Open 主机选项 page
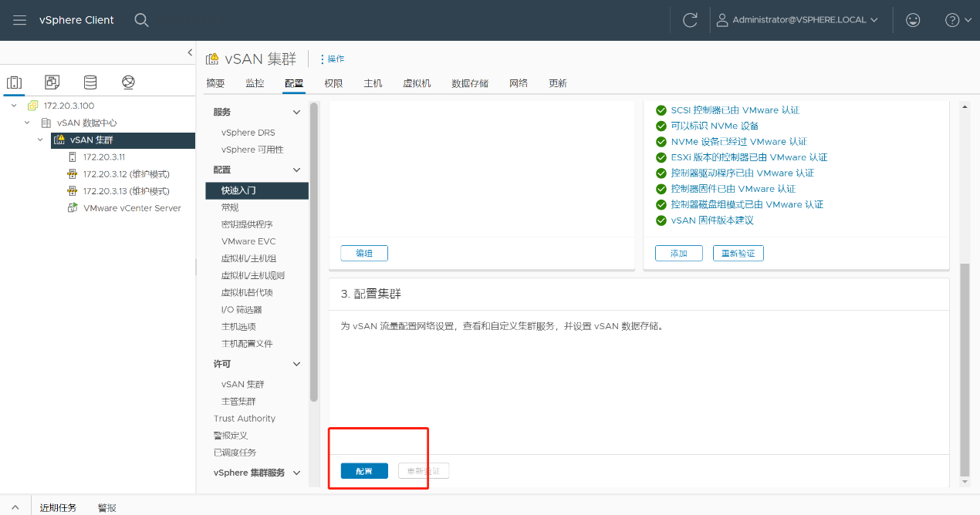The height and width of the screenshot is (515, 980). click(x=238, y=326)
